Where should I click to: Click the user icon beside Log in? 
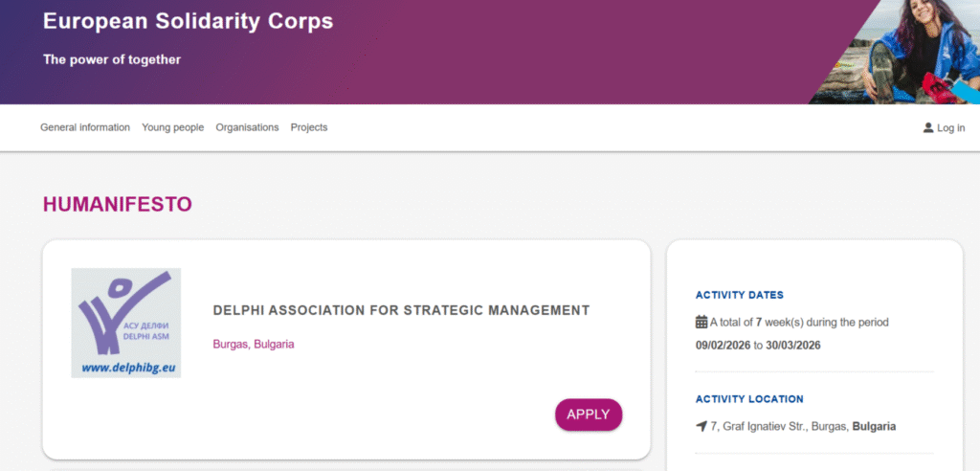[927, 128]
